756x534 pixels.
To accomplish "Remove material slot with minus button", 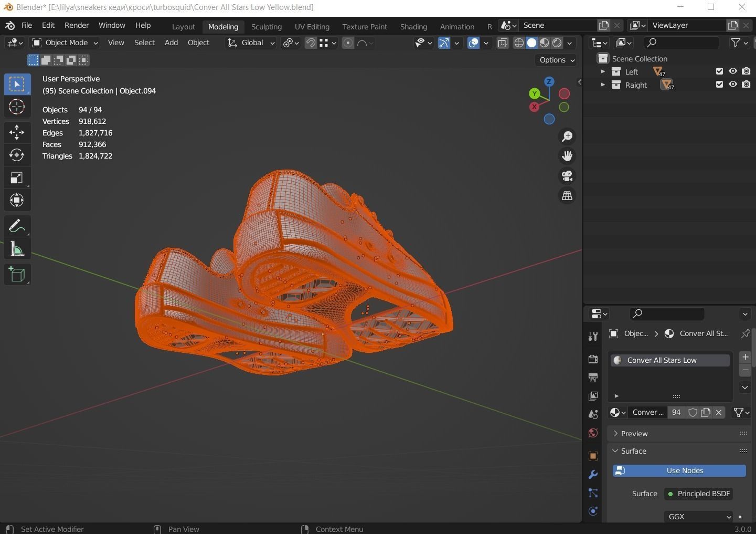I will (745, 370).
